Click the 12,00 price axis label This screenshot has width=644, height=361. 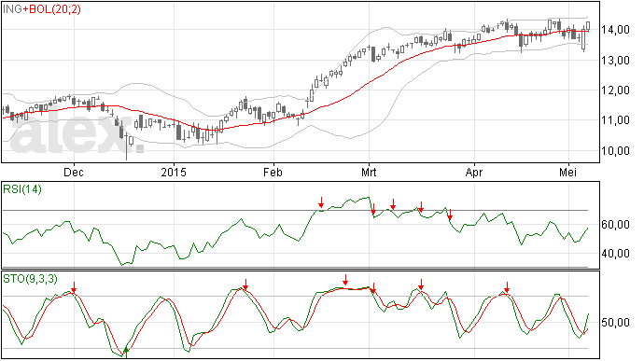(615, 90)
